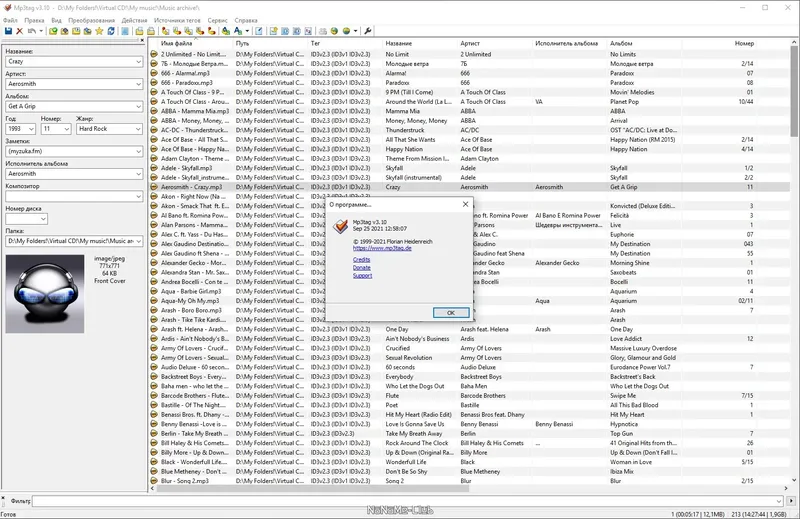The image size is (800, 519).
Task: Expand the Исполнитель альбома dropdown
Action: [138, 174]
